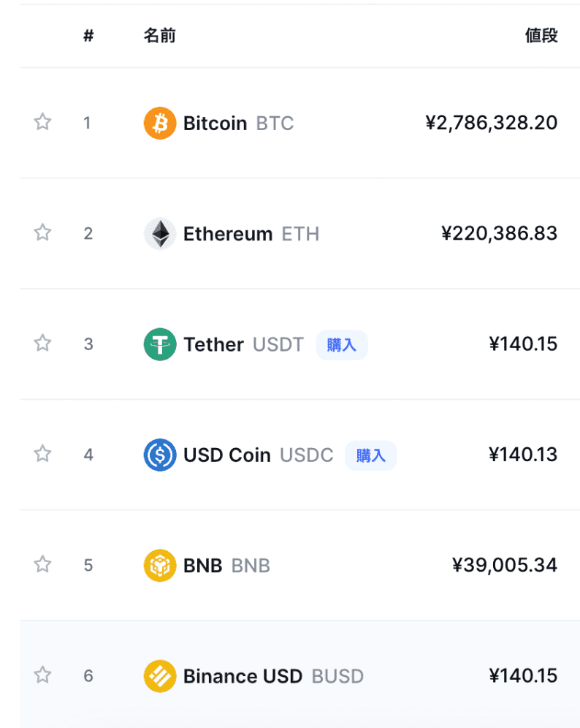Open the Bitcoin BTC name link
This screenshot has width=580, height=728.
tap(238, 123)
